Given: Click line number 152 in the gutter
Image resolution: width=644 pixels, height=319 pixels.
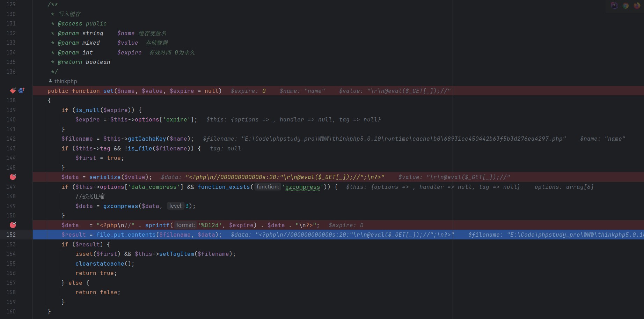Looking at the screenshot, I should click(x=11, y=235).
